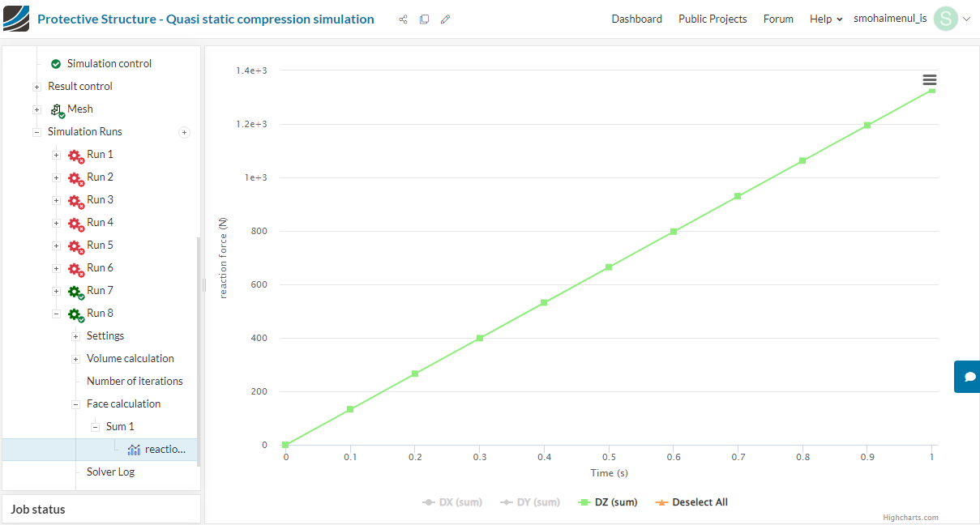Viewport: 980px width, 525px height.
Task: Click the data point at 0.5 s
Action: pyautogui.click(x=609, y=267)
